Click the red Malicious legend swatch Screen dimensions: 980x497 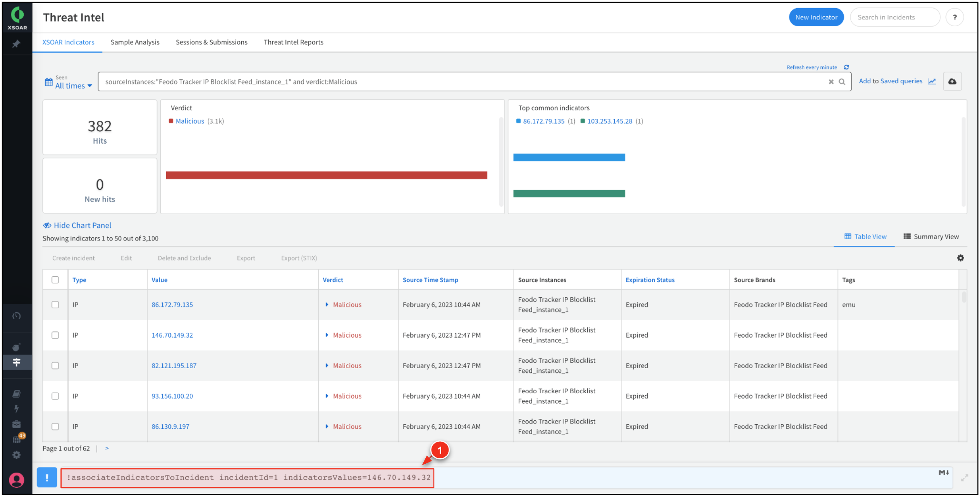pyautogui.click(x=171, y=121)
